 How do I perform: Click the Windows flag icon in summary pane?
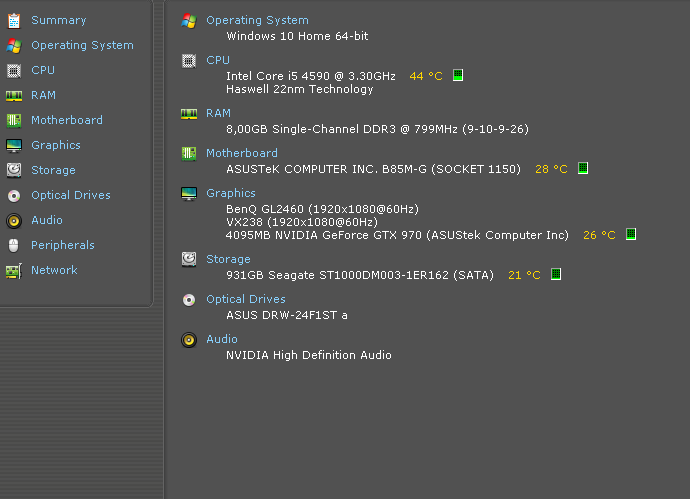pos(189,21)
